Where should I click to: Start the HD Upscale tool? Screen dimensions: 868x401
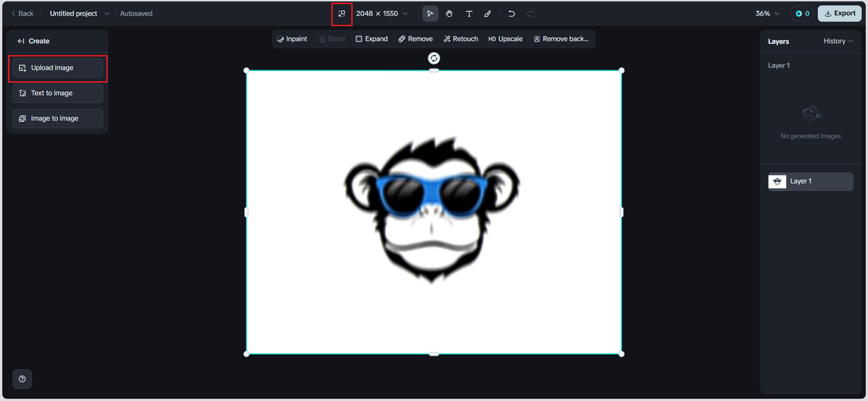(x=506, y=39)
